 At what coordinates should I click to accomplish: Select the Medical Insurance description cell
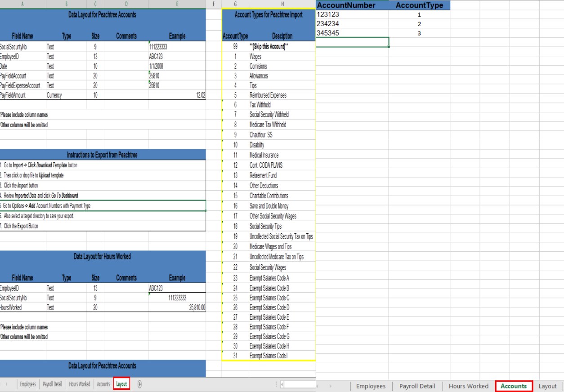(x=282, y=155)
